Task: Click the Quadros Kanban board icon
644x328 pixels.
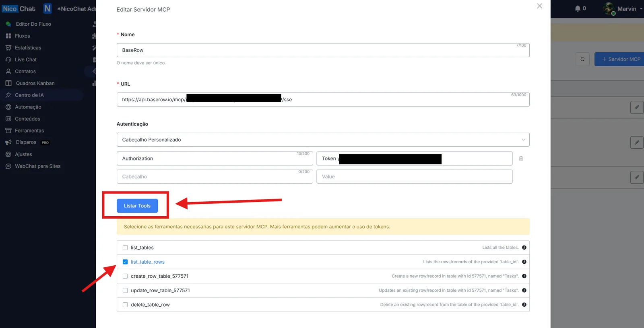Action: coord(8,83)
